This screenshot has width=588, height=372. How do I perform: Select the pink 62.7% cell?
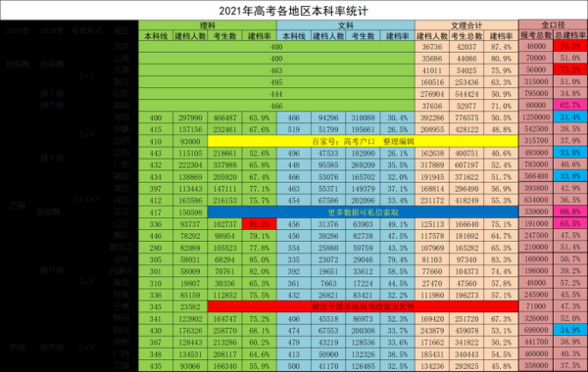[570, 105]
